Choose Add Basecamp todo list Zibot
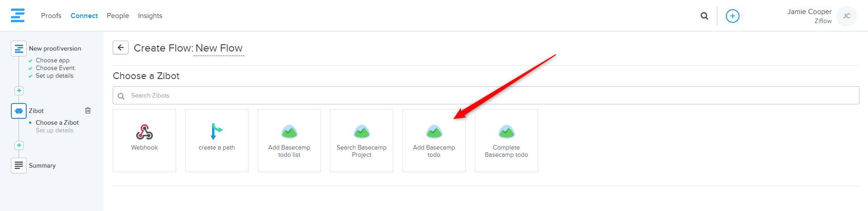The image size is (868, 211). 289,140
